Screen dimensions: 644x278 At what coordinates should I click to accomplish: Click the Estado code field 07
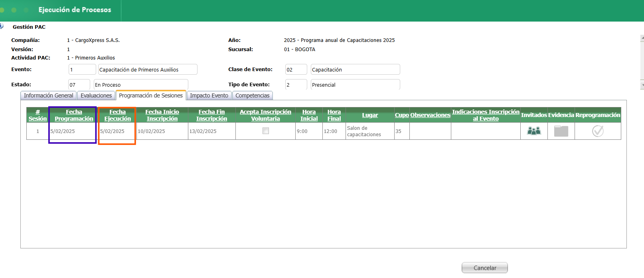click(79, 85)
